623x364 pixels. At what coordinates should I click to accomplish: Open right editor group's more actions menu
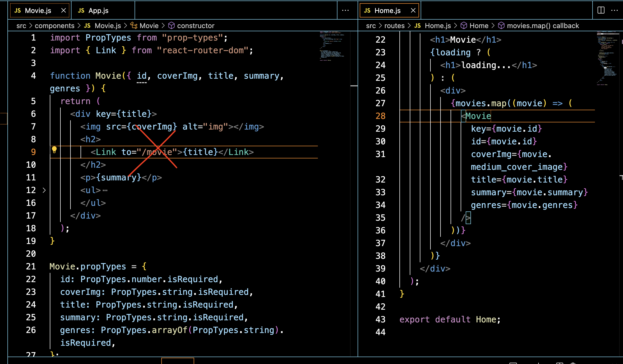614,10
